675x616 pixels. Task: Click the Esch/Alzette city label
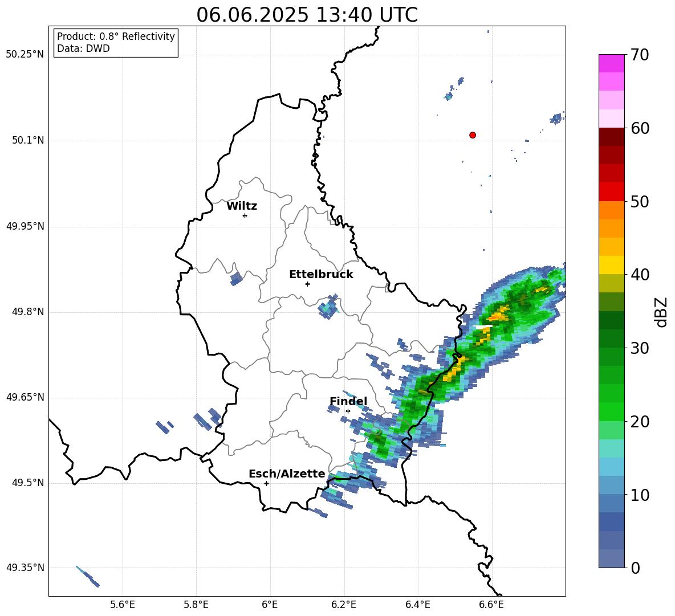click(x=287, y=474)
